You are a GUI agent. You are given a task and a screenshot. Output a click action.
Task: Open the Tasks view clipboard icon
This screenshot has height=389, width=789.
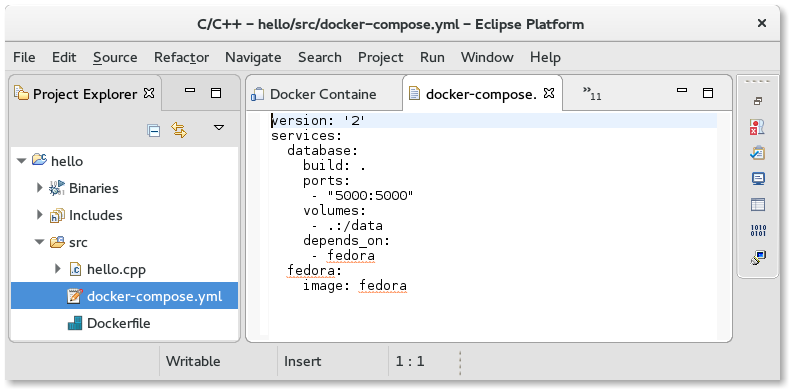[x=758, y=153]
